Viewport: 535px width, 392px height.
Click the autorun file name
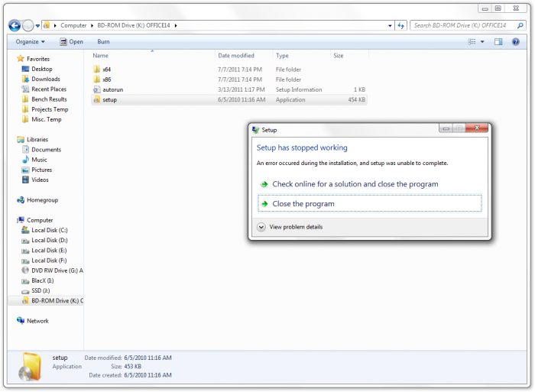[112, 89]
